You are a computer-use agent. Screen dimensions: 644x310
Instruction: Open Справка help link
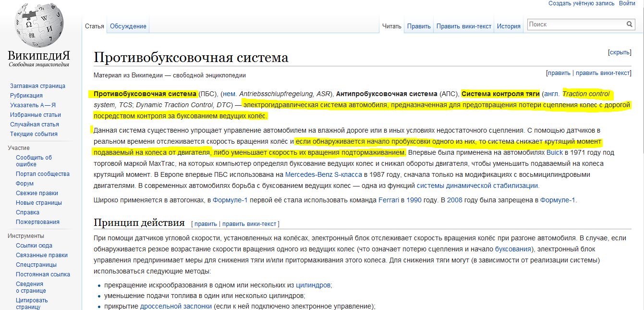[27, 212]
